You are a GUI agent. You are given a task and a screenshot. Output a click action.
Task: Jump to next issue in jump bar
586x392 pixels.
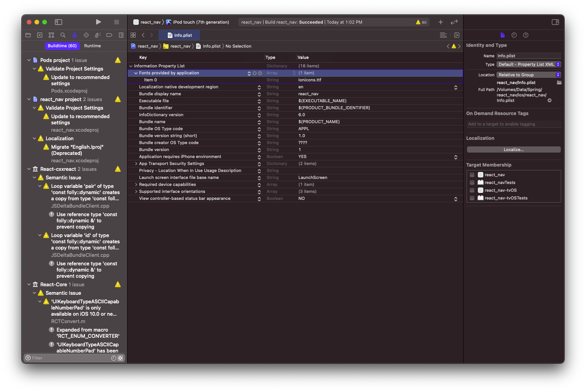[459, 46]
